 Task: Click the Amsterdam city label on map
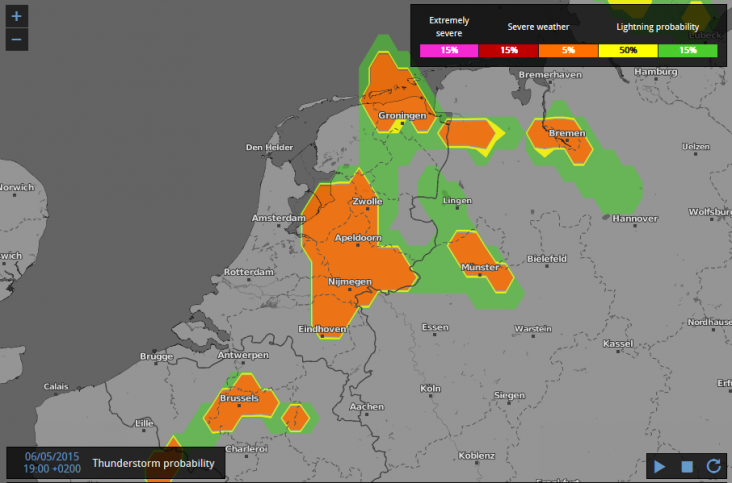279,218
